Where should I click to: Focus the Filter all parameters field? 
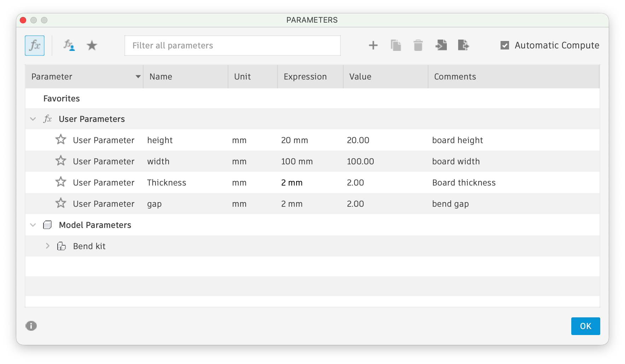[233, 46]
